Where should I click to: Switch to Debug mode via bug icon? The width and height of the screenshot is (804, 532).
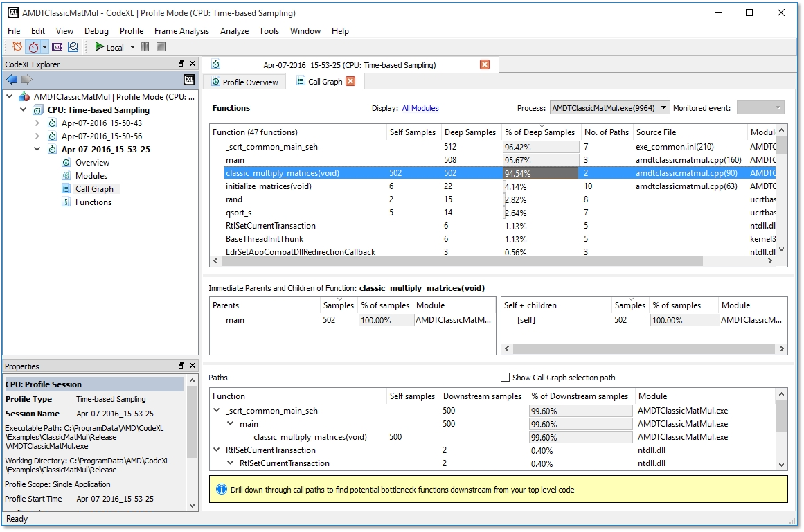pyautogui.click(x=17, y=46)
